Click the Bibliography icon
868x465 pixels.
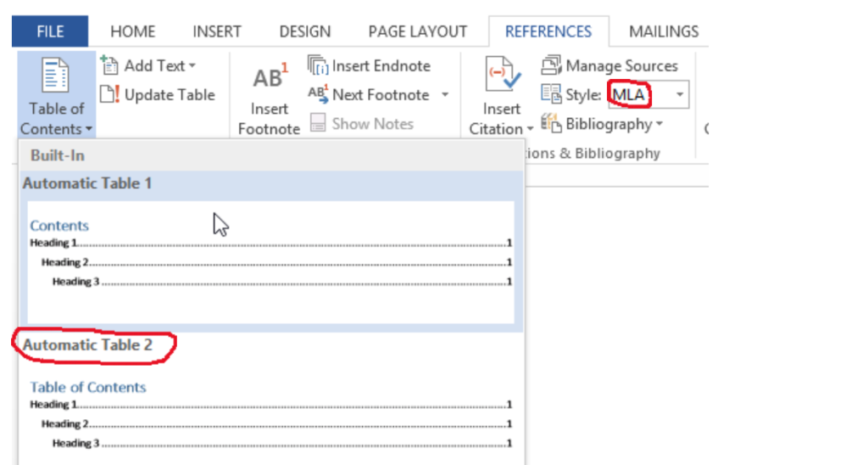tap(552, 124)
